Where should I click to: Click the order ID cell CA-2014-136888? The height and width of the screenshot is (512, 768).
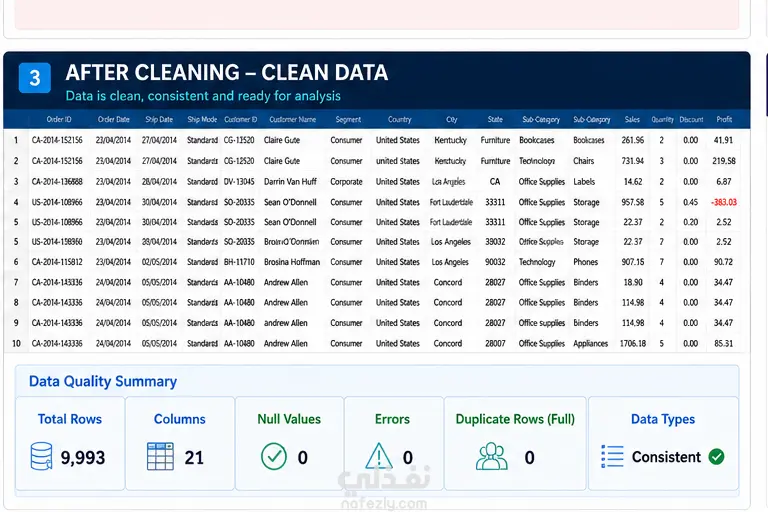57,181
